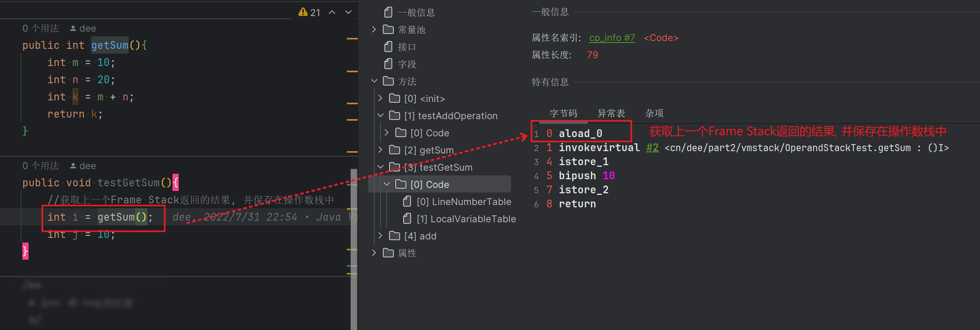This screenshot has height=330, width=980.
Task: Expand the 常量池 tree node
Action: click(x=374, y=30)
